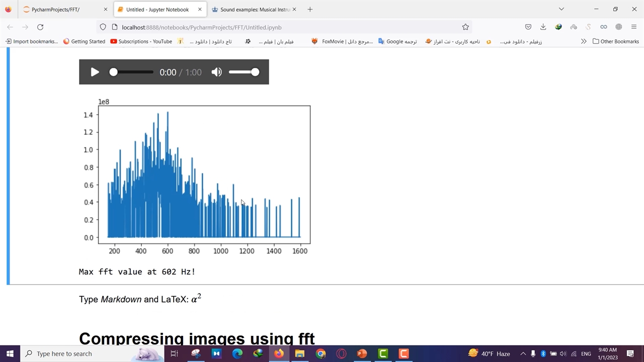The image size is (644, 362).
Task: Open the Firefox application menu
Action: (634, 27)
